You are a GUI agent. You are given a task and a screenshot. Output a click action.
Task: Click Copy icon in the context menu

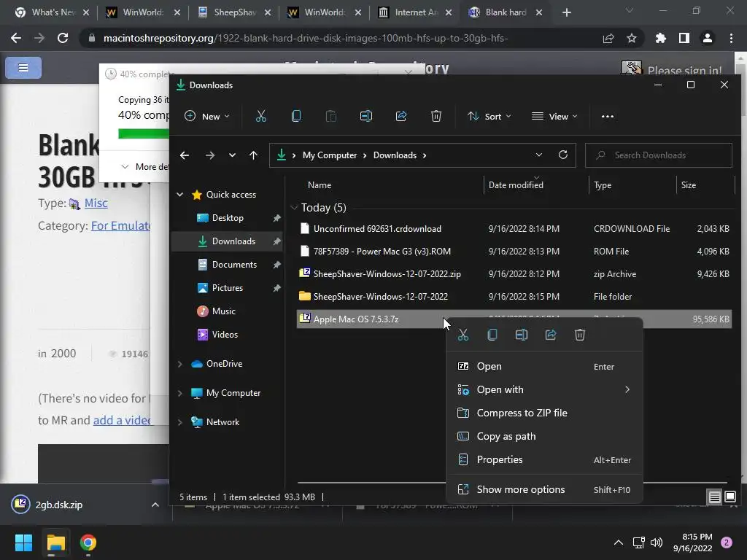tap(492, 335)
